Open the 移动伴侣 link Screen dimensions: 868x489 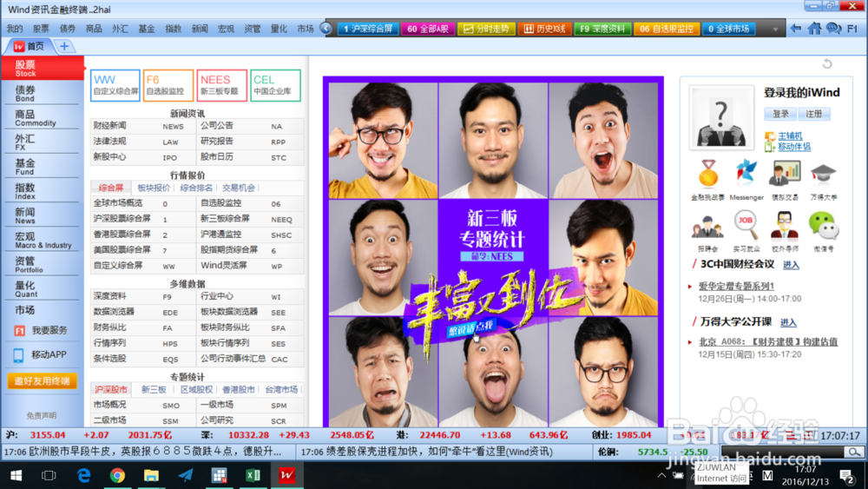click(794, 147)
